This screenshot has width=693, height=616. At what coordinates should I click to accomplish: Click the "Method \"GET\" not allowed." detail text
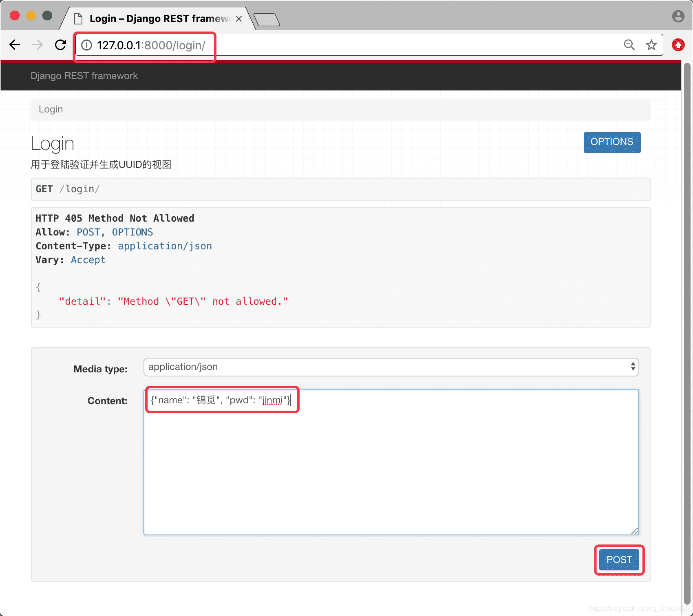click(x=203, y=301)
